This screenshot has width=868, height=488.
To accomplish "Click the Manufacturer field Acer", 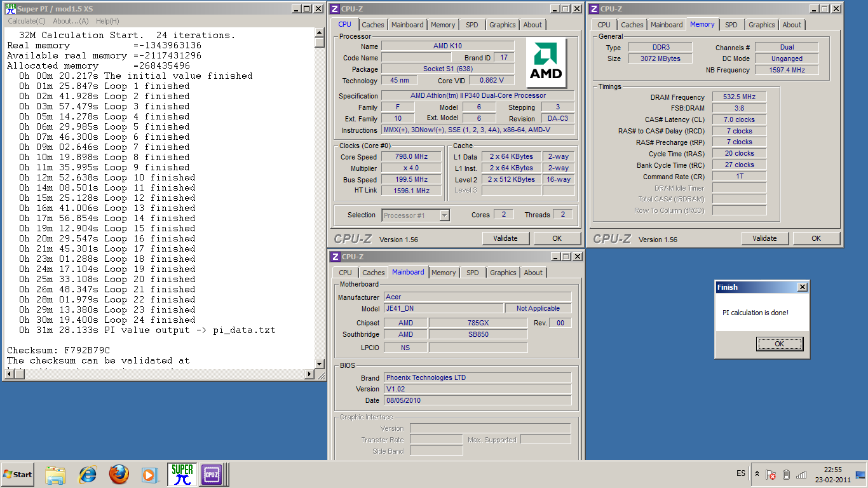I will [x=477, y=297].
